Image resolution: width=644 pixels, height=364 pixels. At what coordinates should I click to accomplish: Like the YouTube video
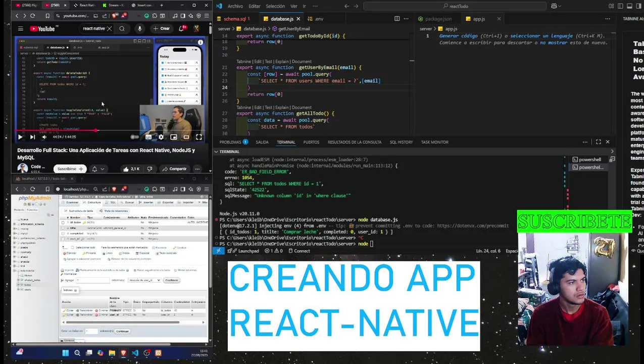(x=131, y=169)
